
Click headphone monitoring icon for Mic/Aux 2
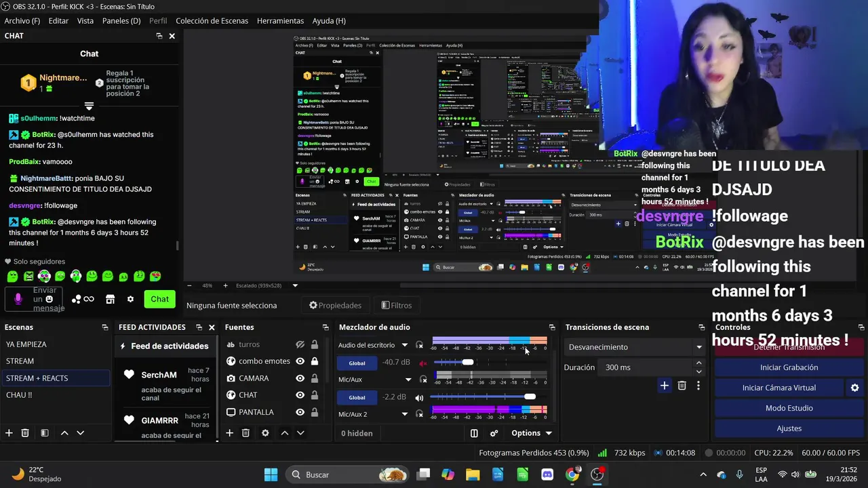pos(420,414)
